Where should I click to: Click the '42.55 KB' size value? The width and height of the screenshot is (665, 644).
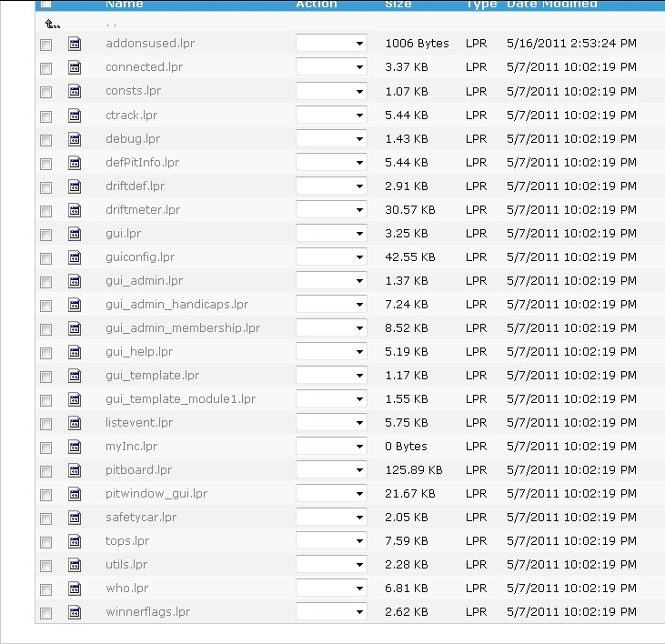pos(410,257)
